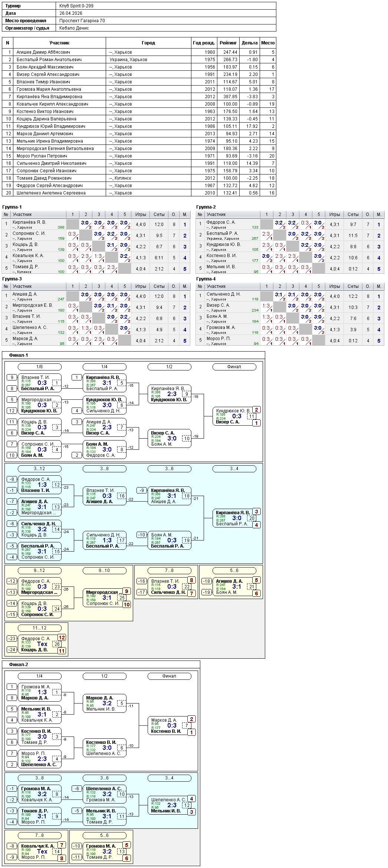Click match number box 26 in 11...12 bracket
The image size is (388, 868).
[x=57, y=644]
